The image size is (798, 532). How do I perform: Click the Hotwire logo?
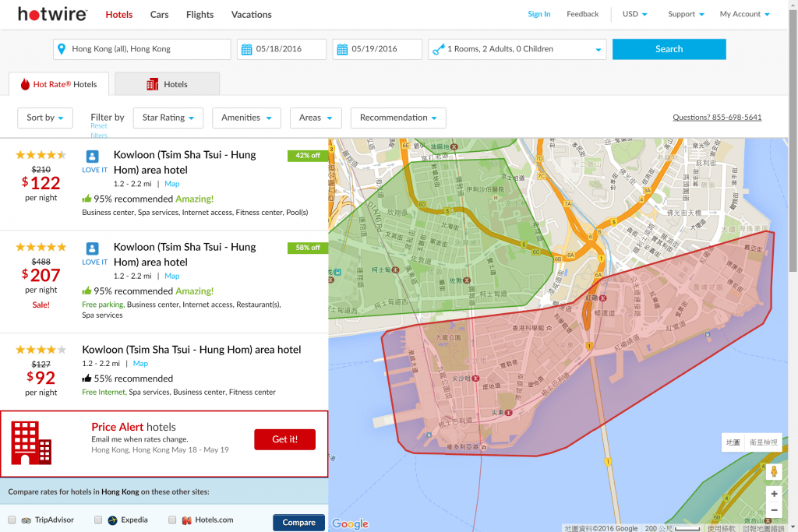click(x=52, y=14)
